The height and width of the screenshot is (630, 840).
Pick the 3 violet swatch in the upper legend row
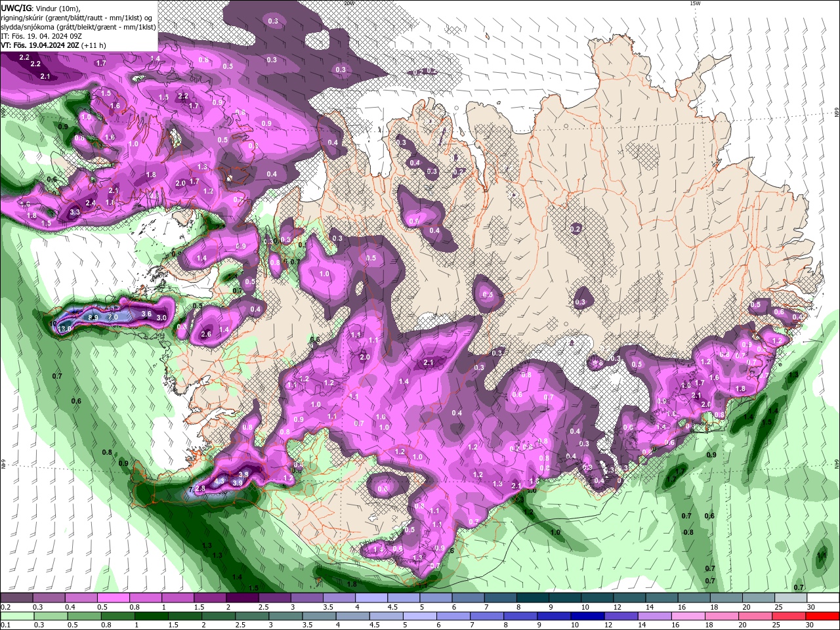[x=306, y=598]
